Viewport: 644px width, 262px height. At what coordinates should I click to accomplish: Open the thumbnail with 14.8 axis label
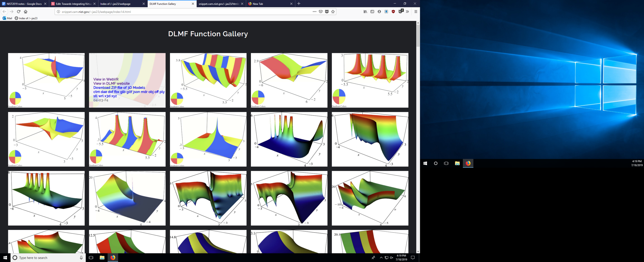pyautogui.click(x=208, y=241)
